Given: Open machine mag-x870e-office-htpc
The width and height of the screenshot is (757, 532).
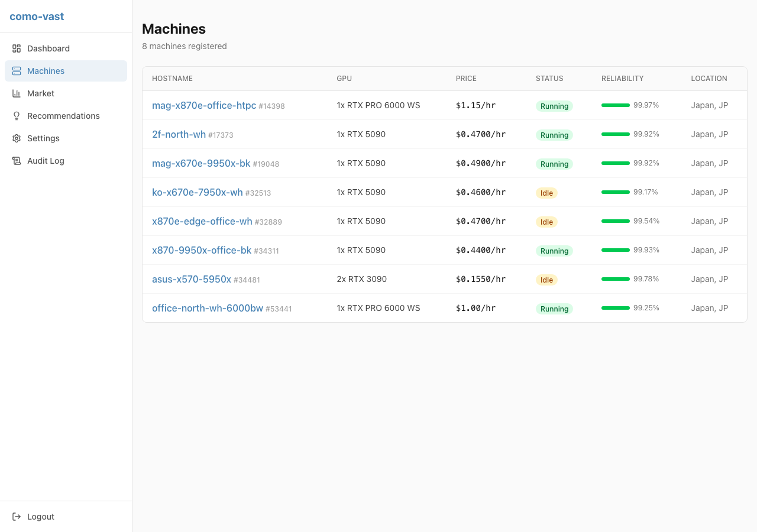Looking at the screenshot, I should click(204, 105).
